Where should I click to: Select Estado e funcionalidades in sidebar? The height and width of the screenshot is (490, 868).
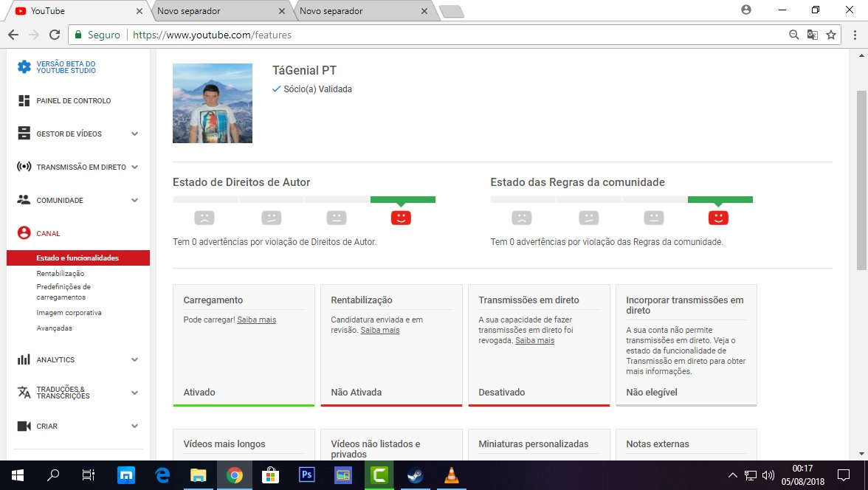[78, 258]
